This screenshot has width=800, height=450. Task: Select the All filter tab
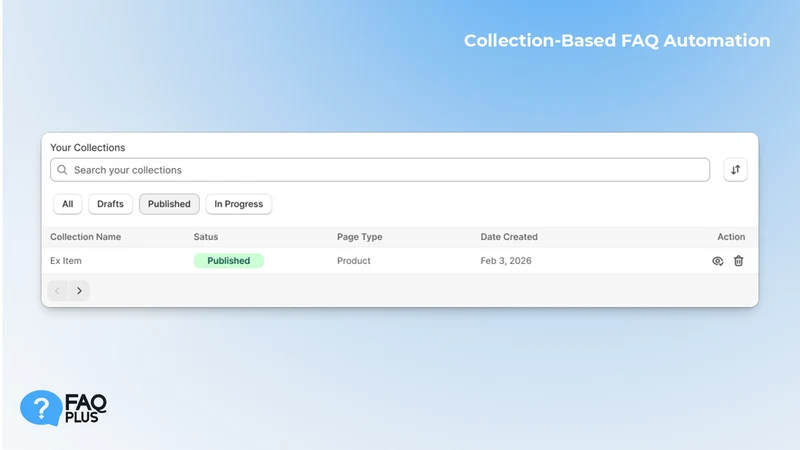coord(67,204)
